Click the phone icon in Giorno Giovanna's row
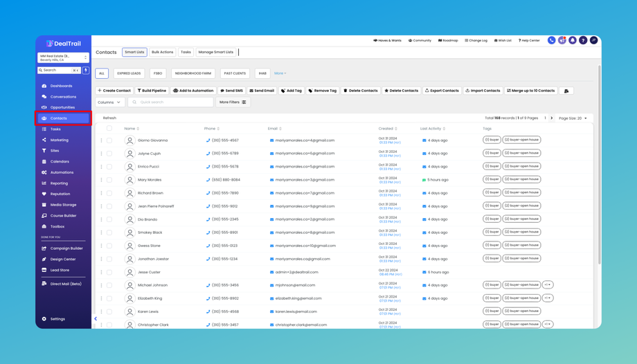Image resolution: width=637 pixels, height=364 pixels. (x=208, y=140)
